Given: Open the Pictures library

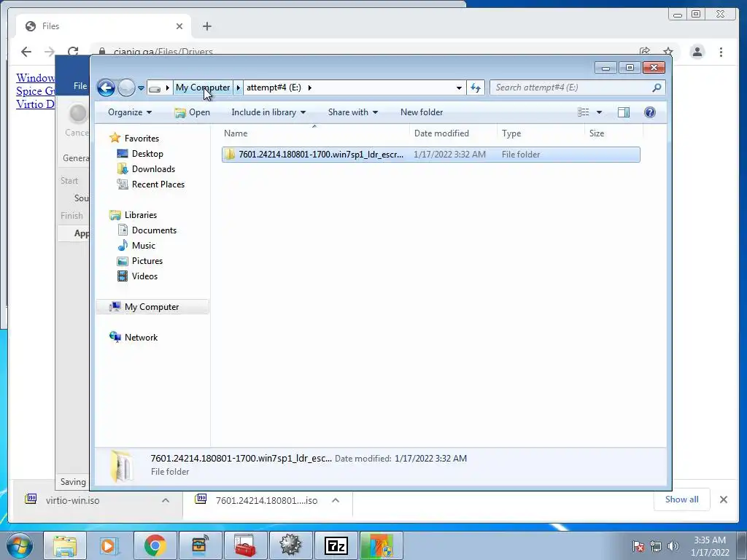Looking at the screenshot, I should pyautogui.click(x=139, y=261).
